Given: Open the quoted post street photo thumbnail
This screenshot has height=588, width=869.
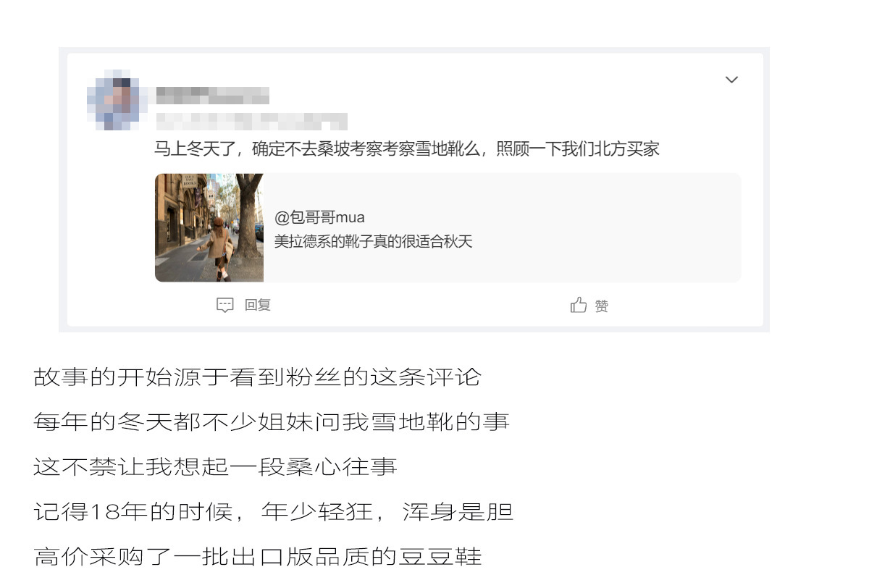Looking at the screenshot, I should tap(209, 227).
